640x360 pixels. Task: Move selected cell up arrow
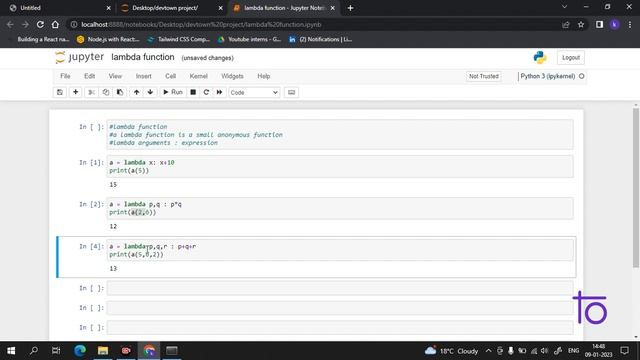point(136,92)
